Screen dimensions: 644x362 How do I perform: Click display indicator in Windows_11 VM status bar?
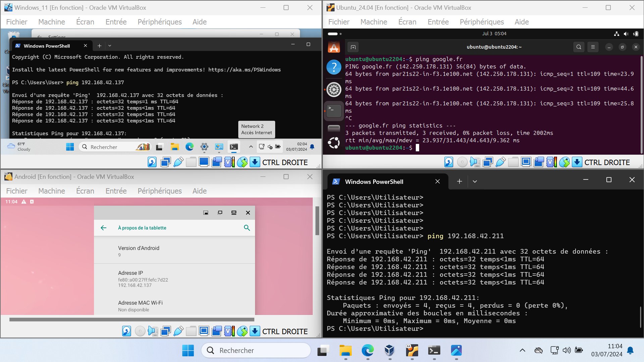204,162
